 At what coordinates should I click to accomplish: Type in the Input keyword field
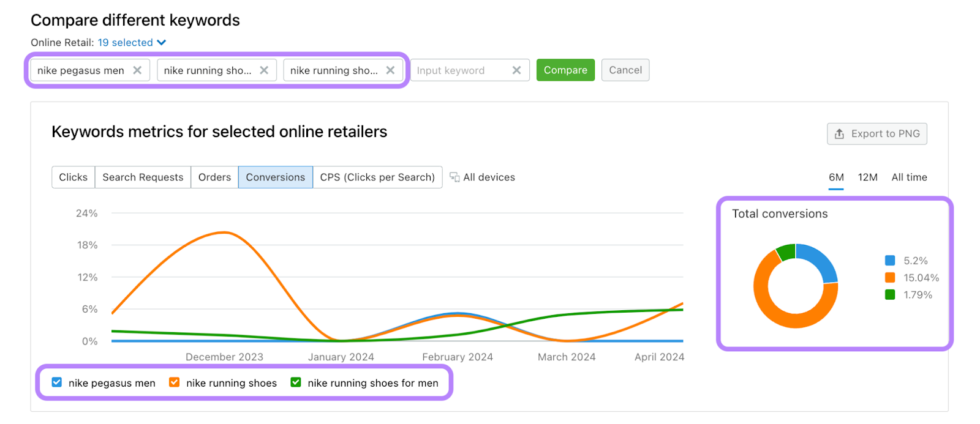coord(459,70)
